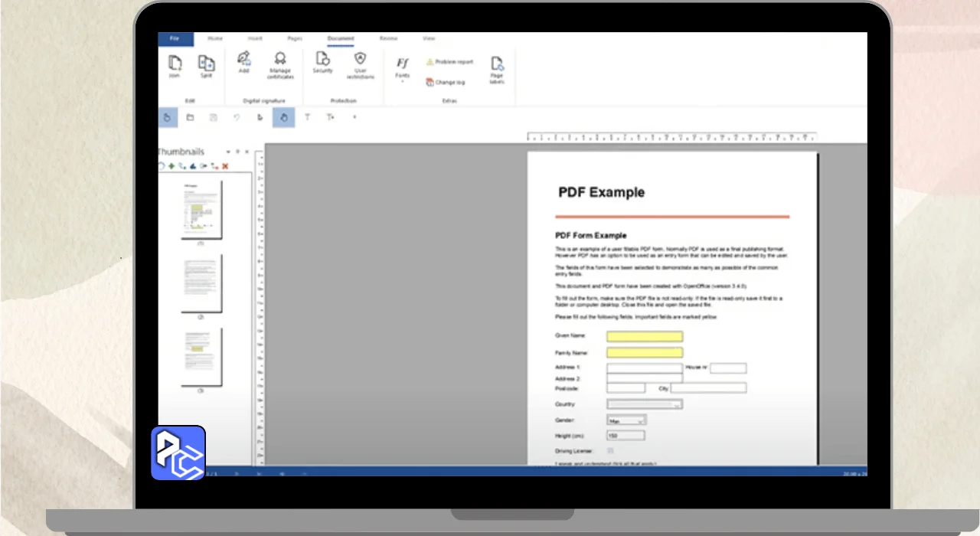Switch to the Review ribbon tab
The width and height of the screenshot is (980, 536).
tap(389, 38)
